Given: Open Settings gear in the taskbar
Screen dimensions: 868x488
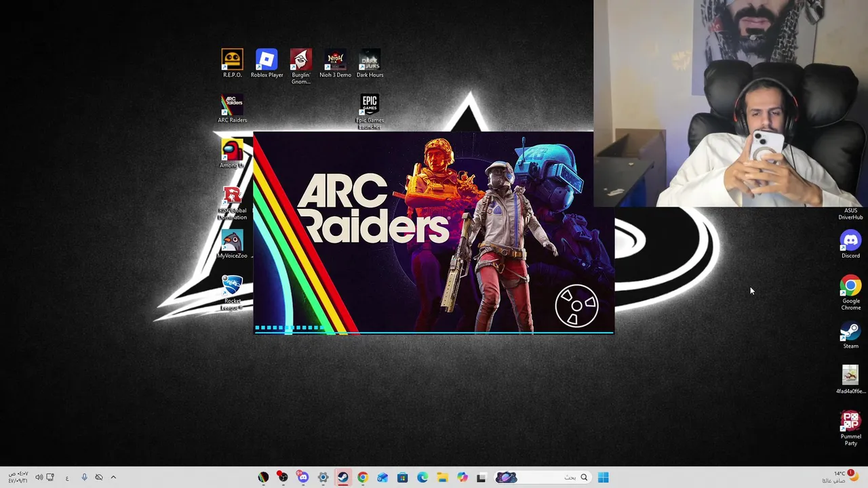Looking at the screenshot, I should pyautogui.click(x=323, y=477).
